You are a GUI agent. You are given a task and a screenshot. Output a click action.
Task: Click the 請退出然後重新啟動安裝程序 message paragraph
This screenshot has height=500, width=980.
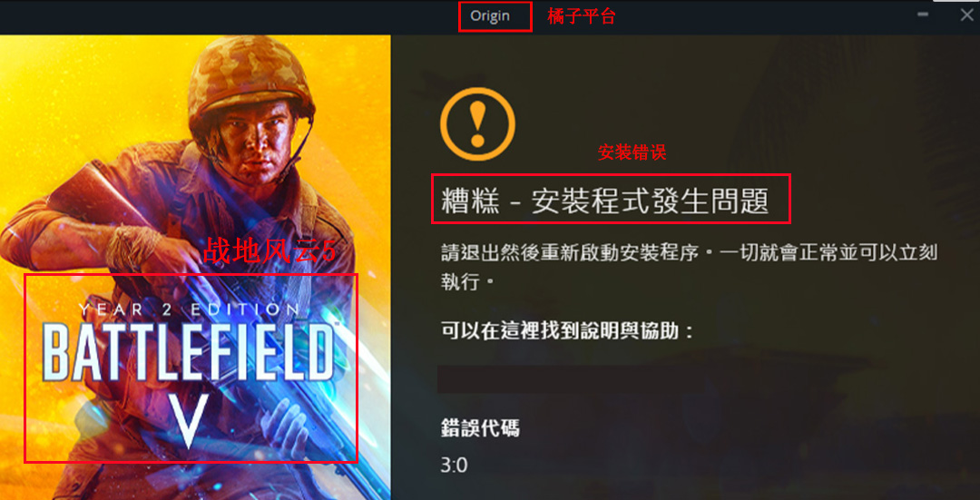(x=689, y=268)
